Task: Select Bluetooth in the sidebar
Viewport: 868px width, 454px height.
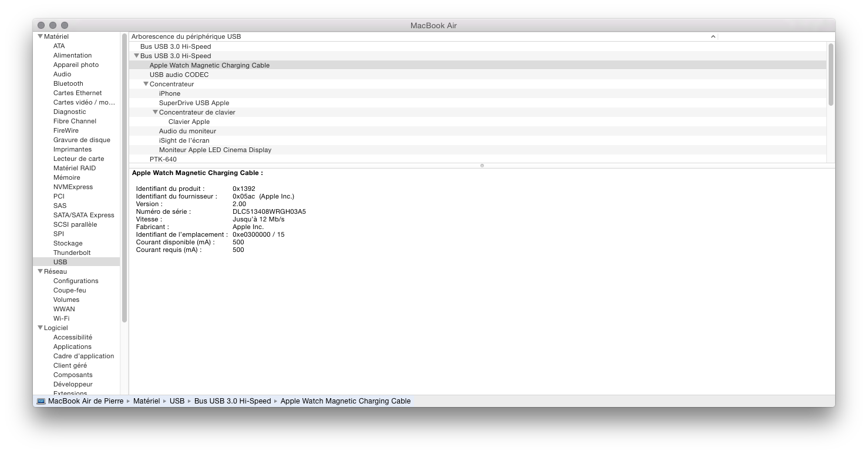Action: [68, 83]
